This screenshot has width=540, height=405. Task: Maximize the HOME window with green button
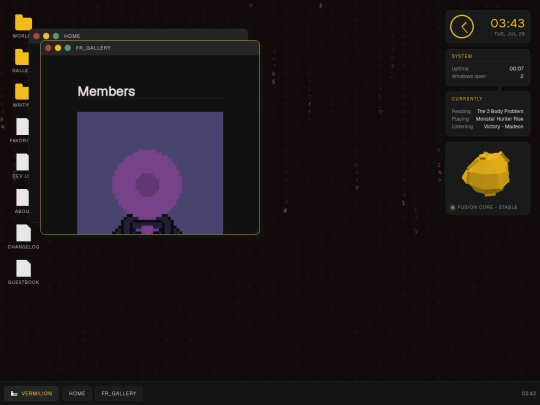pos(56,36)
